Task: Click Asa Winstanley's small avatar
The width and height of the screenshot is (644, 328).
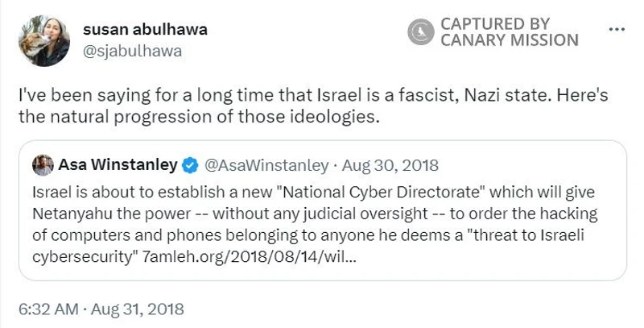Action: 43,165
